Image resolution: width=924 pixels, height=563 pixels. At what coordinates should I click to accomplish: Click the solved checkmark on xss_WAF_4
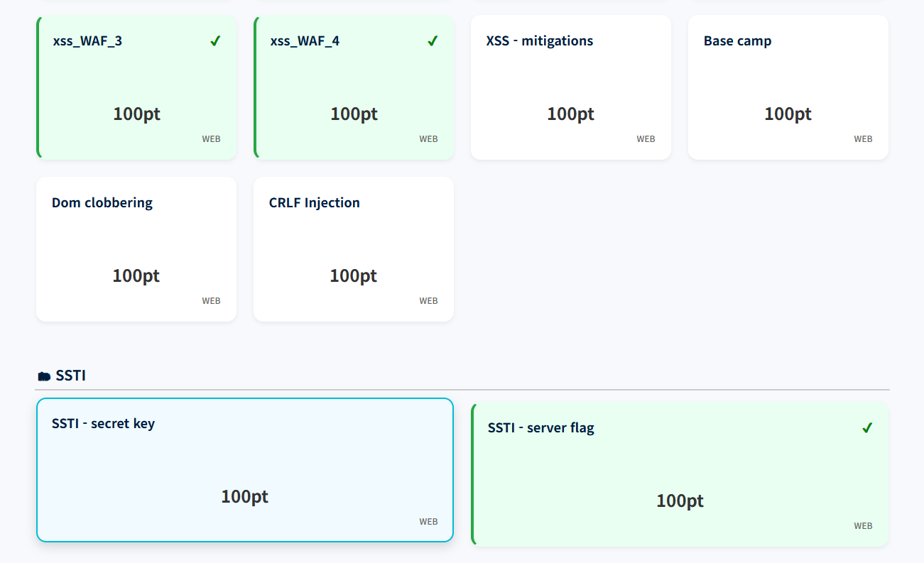433,41
